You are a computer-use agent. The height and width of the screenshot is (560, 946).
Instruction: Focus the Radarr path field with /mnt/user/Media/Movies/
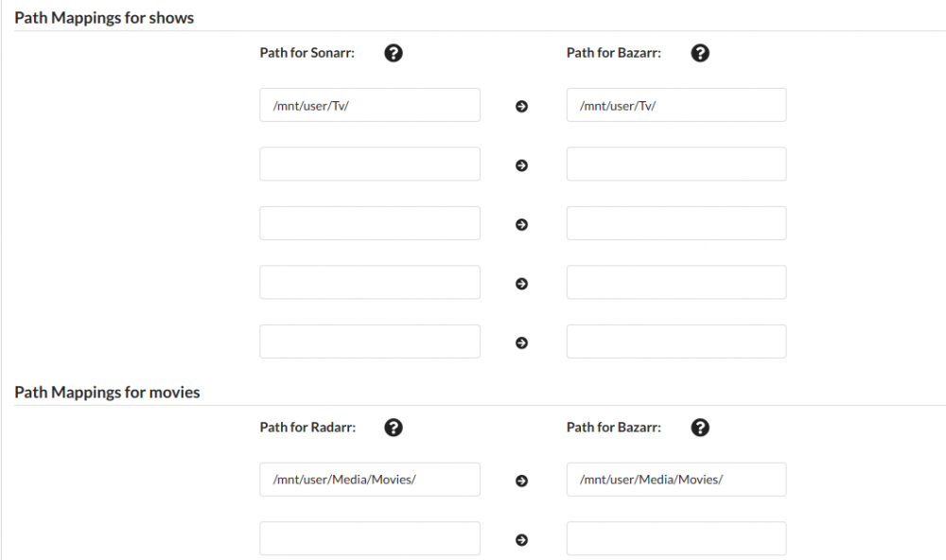click(x=370, y=480)
